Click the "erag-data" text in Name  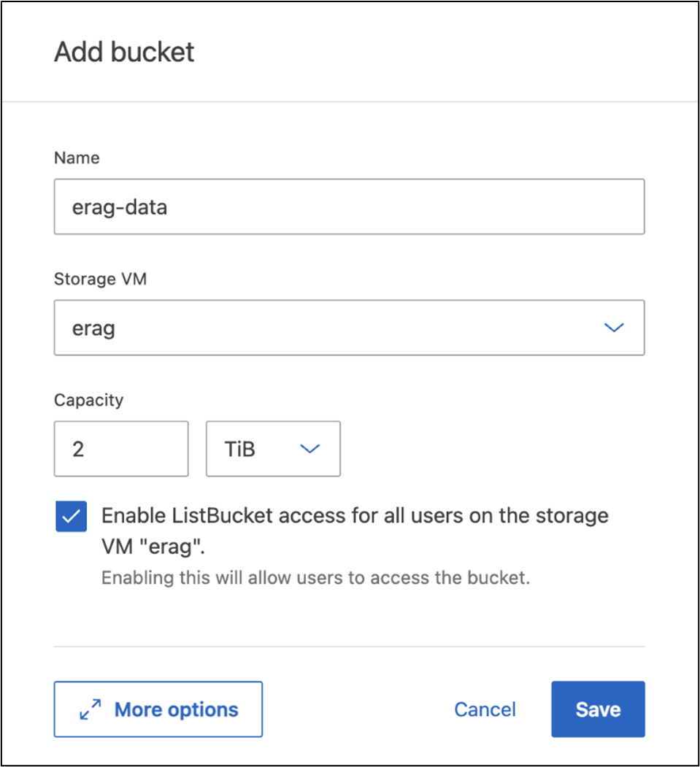120,207
